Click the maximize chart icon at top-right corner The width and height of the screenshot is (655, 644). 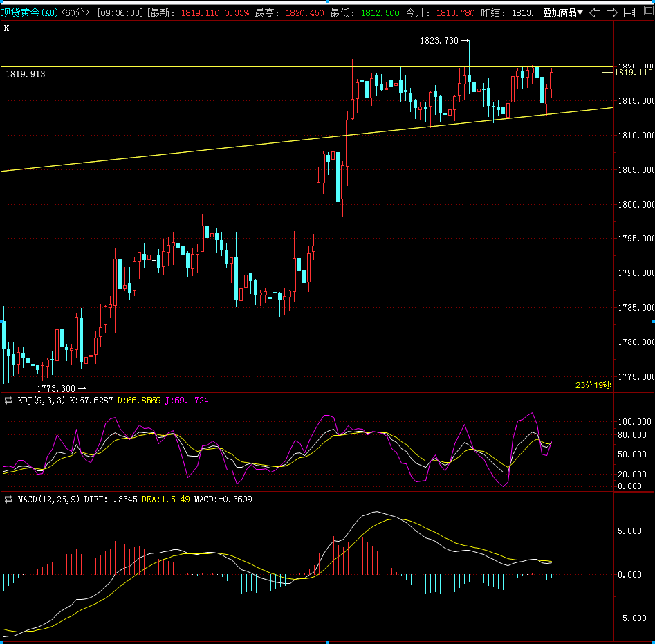649,11
